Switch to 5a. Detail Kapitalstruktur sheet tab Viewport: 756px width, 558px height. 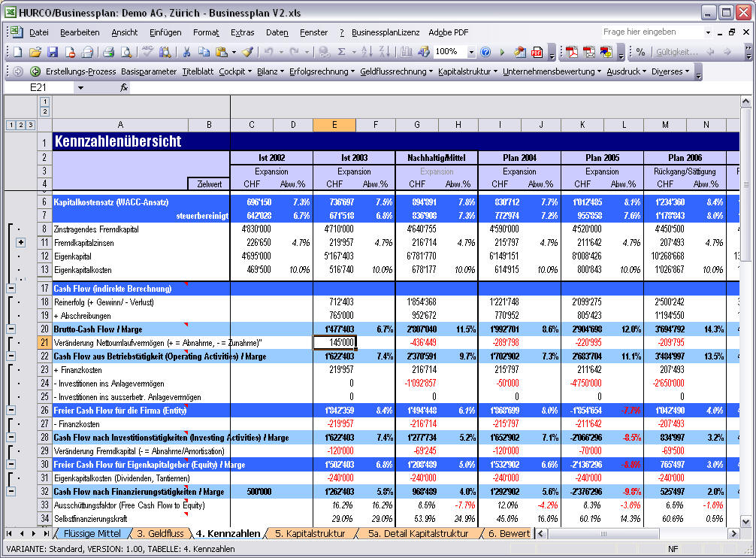[x=418, y=533]
